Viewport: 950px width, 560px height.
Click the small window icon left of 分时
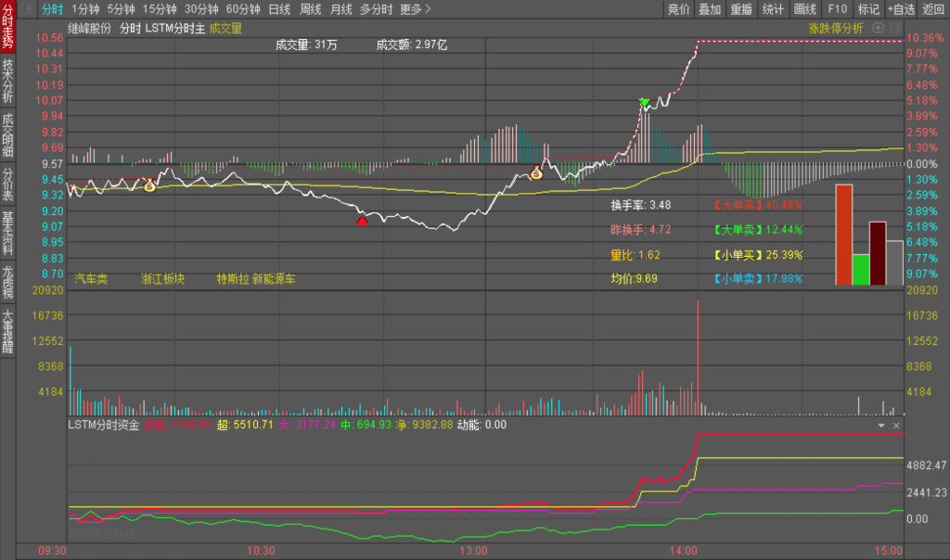[25, 9]
